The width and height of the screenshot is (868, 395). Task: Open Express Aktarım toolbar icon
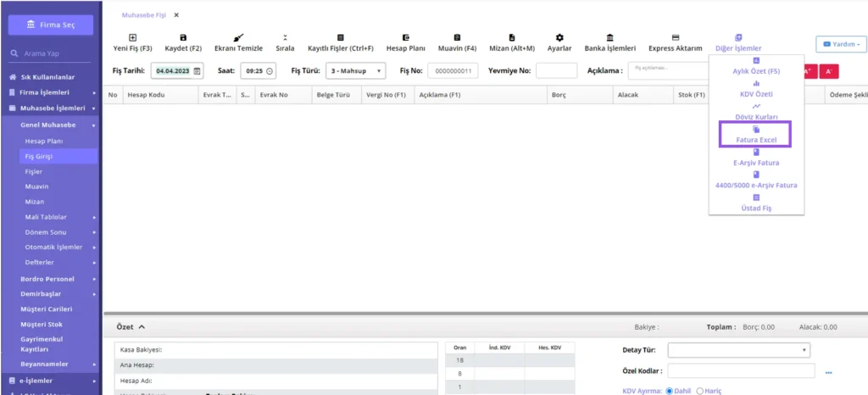point(675,37)
